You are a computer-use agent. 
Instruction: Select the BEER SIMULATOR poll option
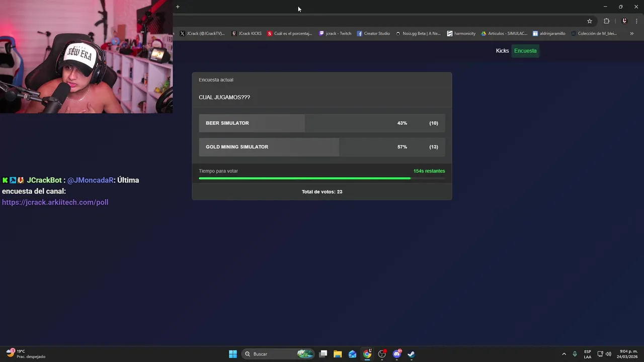(322, 123)
